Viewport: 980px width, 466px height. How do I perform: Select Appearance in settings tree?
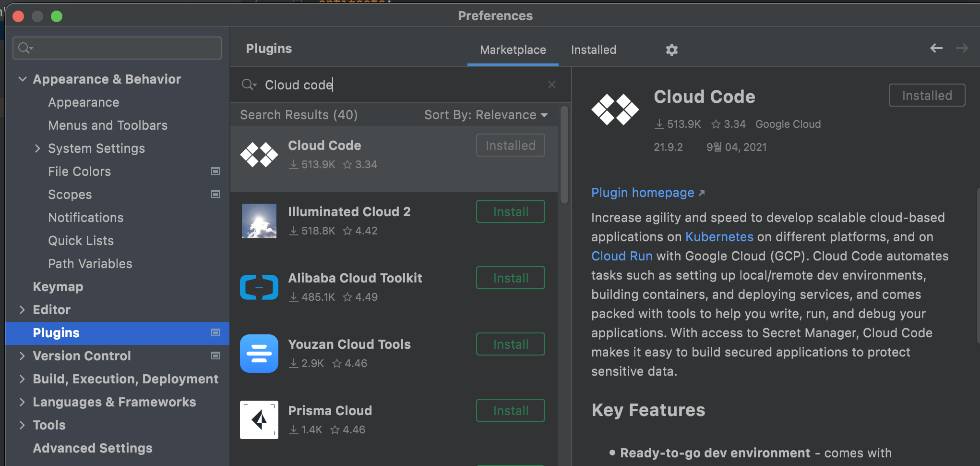84,102
